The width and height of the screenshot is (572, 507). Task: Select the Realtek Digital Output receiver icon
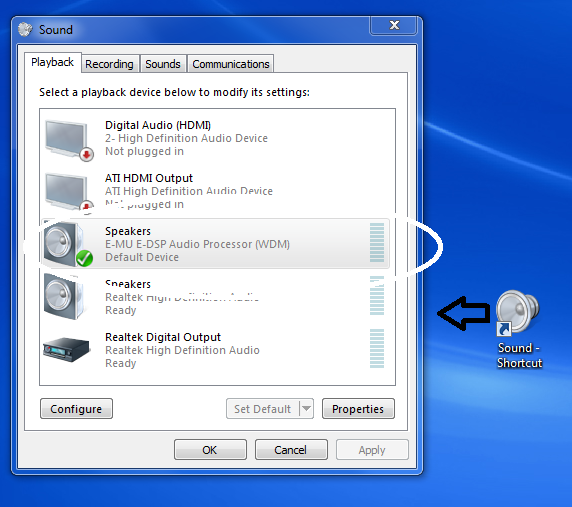(66, 349)
